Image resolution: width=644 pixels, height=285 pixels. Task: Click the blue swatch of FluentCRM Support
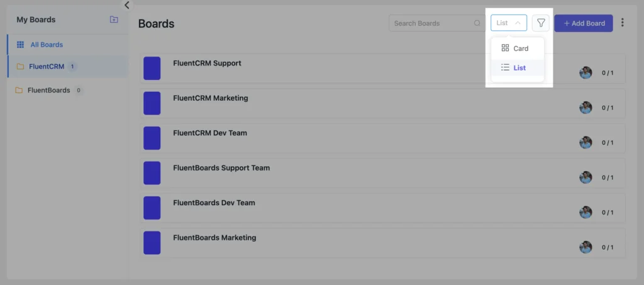click(x=152, y=68)
